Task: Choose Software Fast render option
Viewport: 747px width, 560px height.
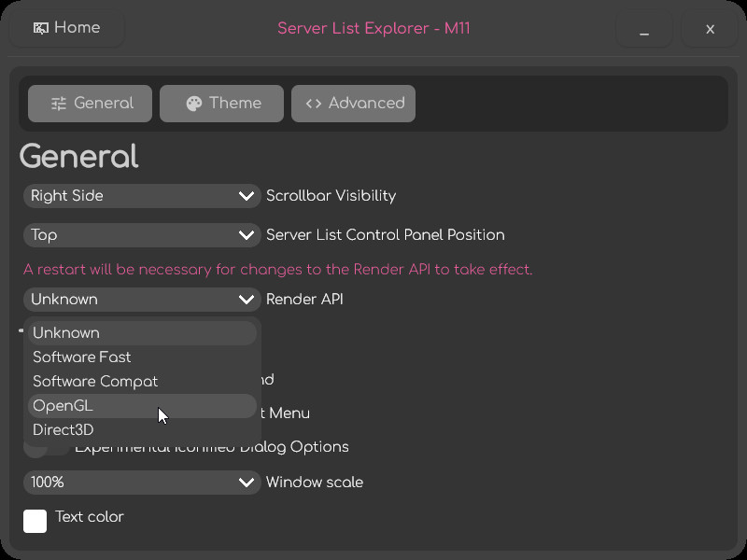Action: coord(142,357)
